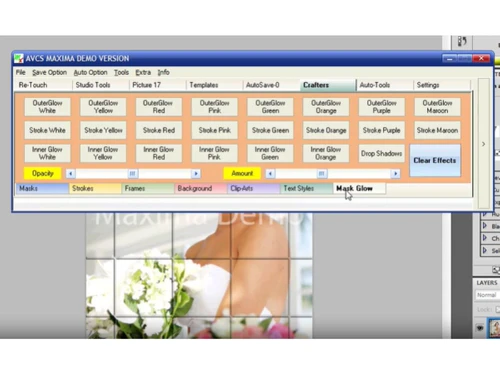
Task: Open the Info menu
Action: (163, 72)
